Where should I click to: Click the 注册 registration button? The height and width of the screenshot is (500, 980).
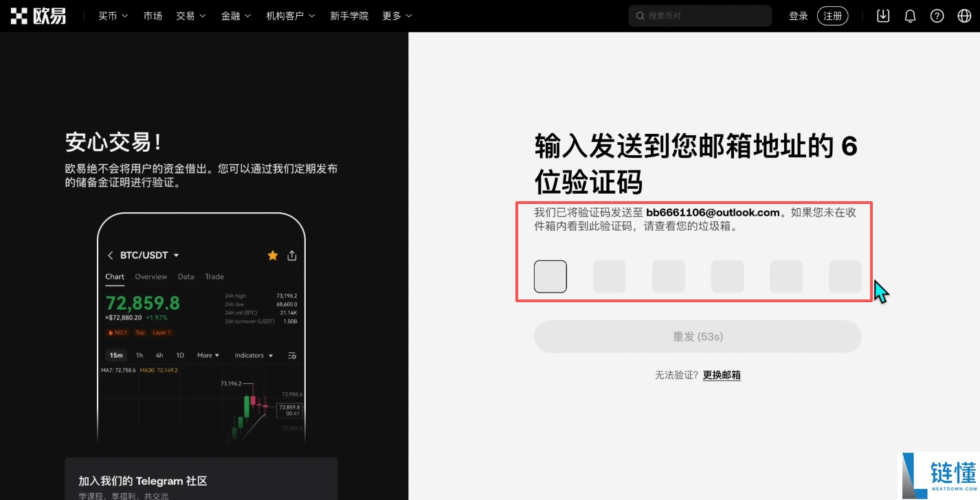(832, 15)
